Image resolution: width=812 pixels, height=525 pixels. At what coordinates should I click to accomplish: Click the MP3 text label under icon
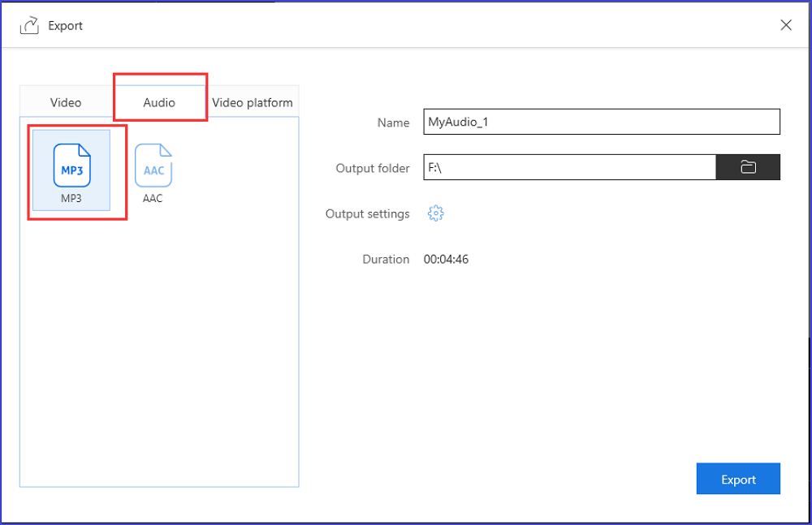(x=71, y=199)
